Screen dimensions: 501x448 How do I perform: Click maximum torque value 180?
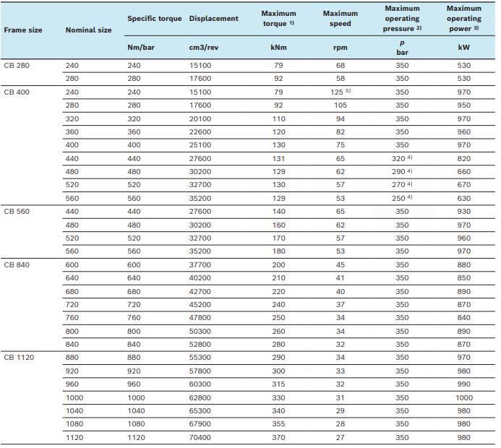point(278,251)
